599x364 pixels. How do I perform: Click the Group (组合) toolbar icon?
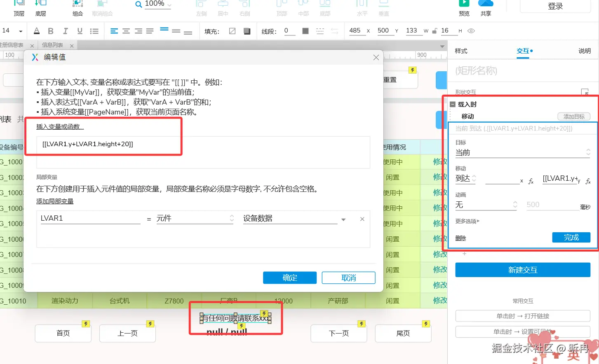78,4
